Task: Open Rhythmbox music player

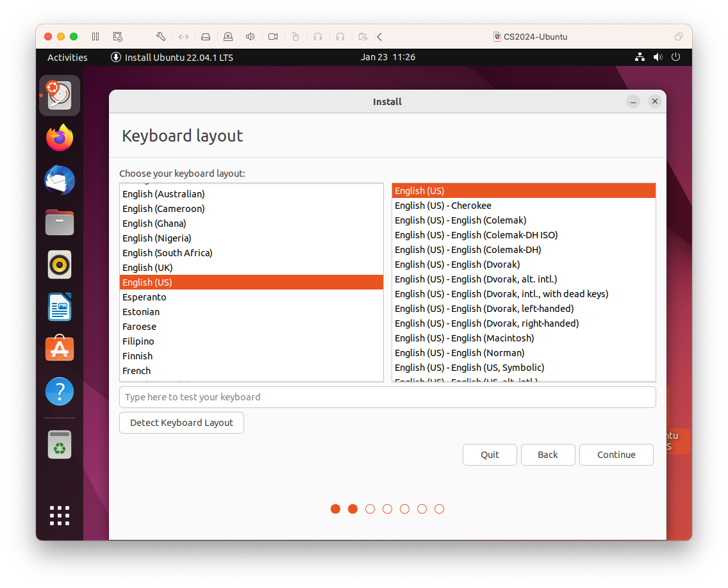Action: pyautogui.click(x=60, y=265)
